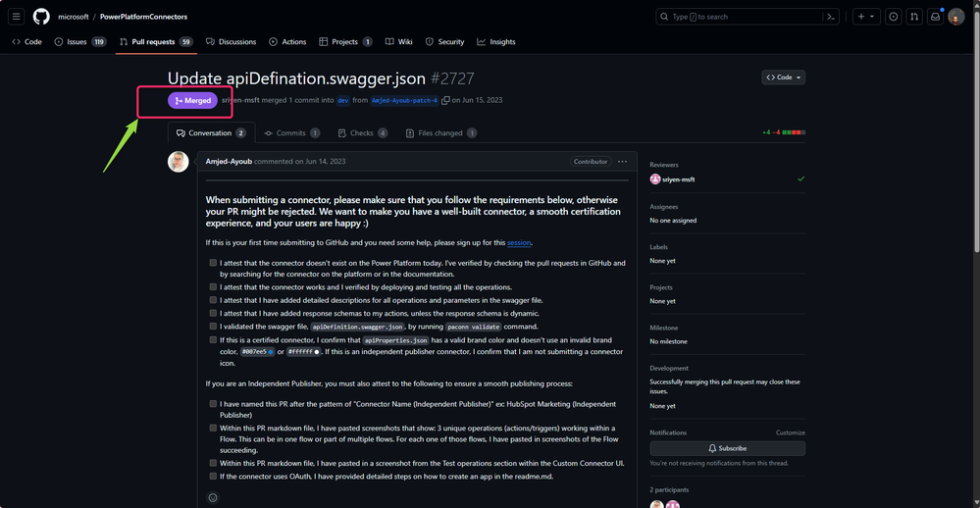Check 'named this PR after the pattern' box
Viewport: 980px width, 508px height.
pyautogui.click(x=213, y=404)
